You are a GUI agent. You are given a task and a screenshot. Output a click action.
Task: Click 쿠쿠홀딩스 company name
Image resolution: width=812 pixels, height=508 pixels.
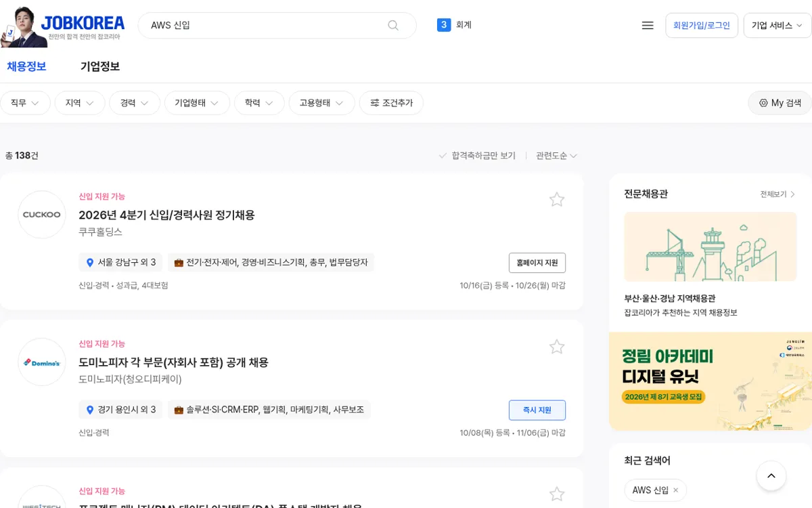click(100, 232)
